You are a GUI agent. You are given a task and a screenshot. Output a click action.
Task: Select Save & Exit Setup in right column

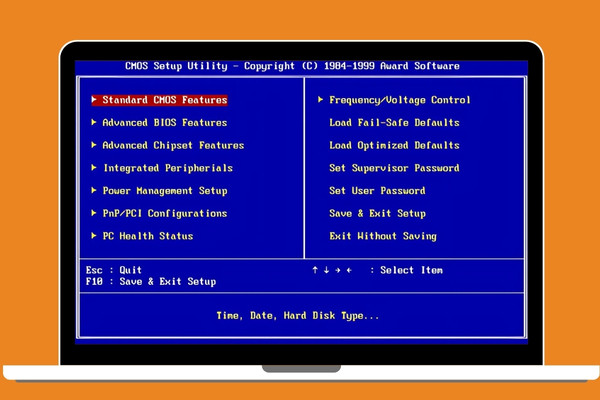tap(377, 213)
